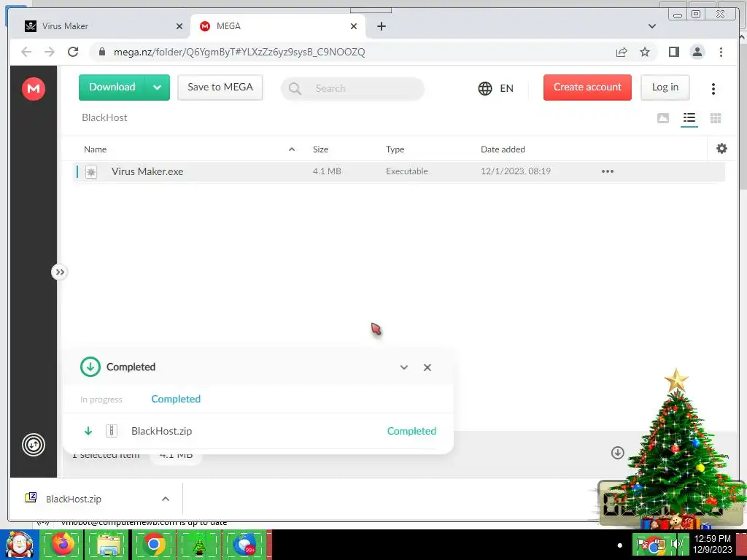Reload the current page

[73, 52]
